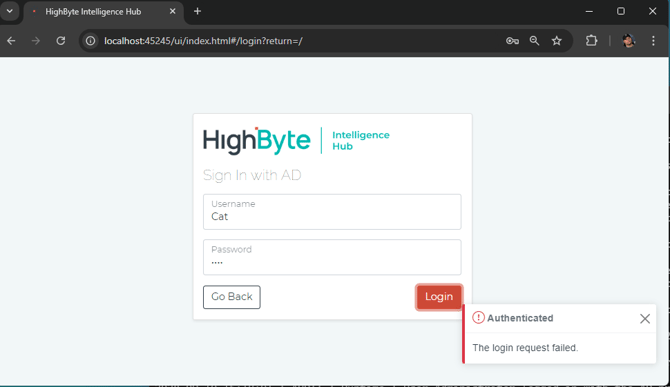Open the tab search dropdown arrow
Viewport: 670px width, 387px height.
pyautogui.click(x=9, y=12)
